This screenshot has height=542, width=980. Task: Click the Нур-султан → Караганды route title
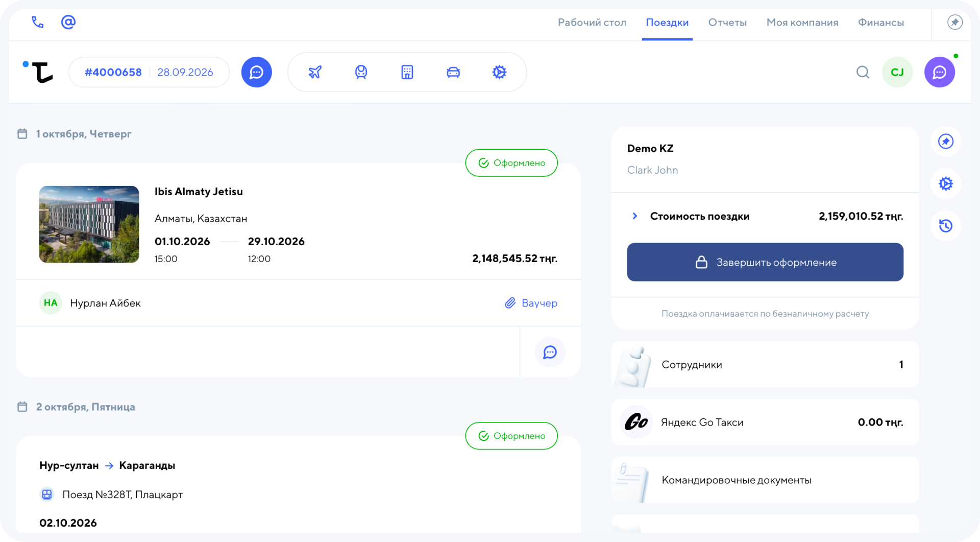[x=107, y=465]
